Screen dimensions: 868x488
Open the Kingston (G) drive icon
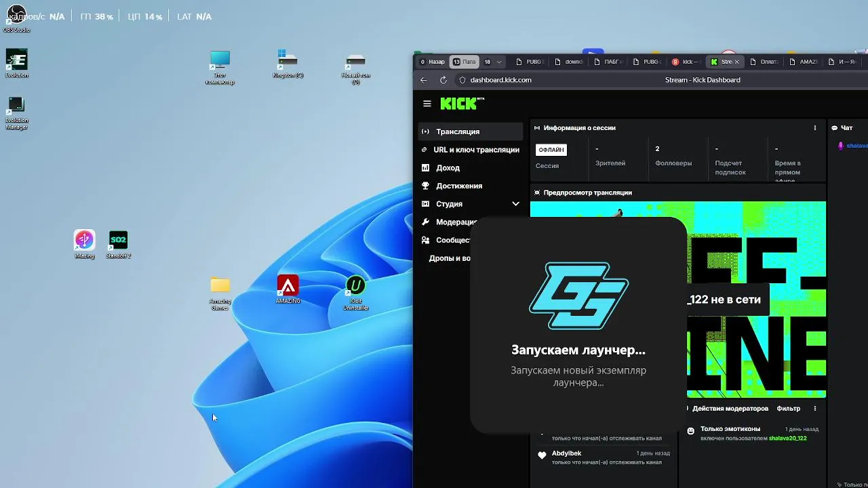tap(288, 63)
